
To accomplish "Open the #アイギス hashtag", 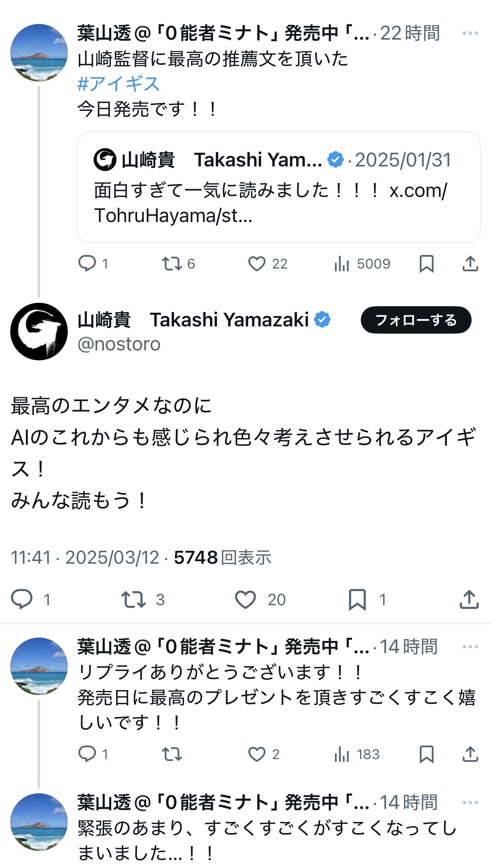I will 118,84.
